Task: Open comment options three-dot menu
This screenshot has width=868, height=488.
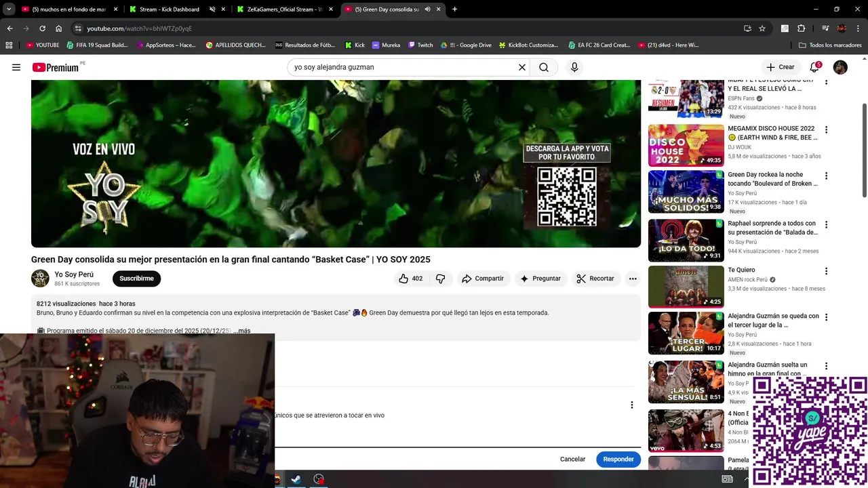Action: click(631, 405)
